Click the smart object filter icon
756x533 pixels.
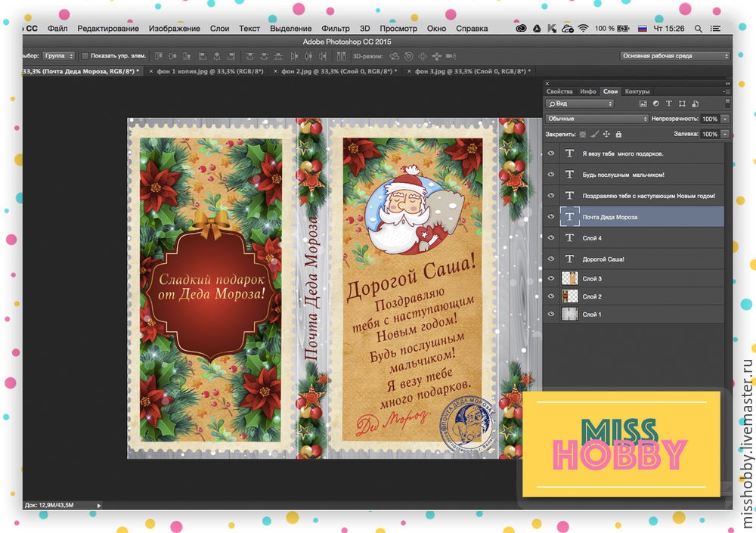pos(695,104)
